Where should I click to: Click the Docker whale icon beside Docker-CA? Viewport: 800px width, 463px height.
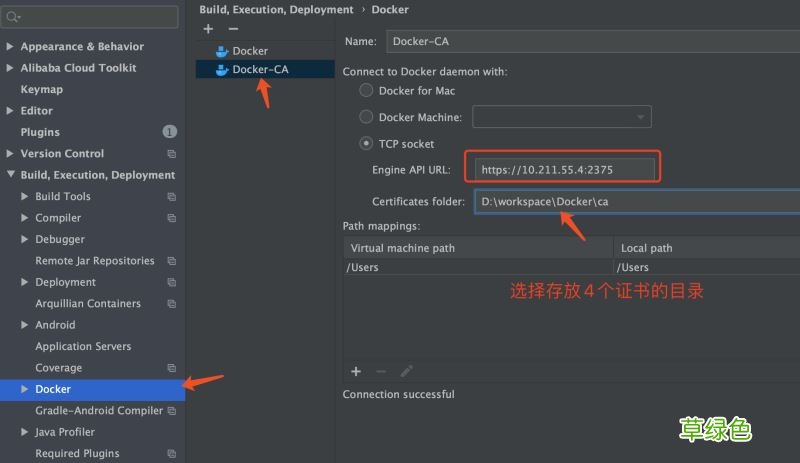pyautogui.click(x=221, y=69)
